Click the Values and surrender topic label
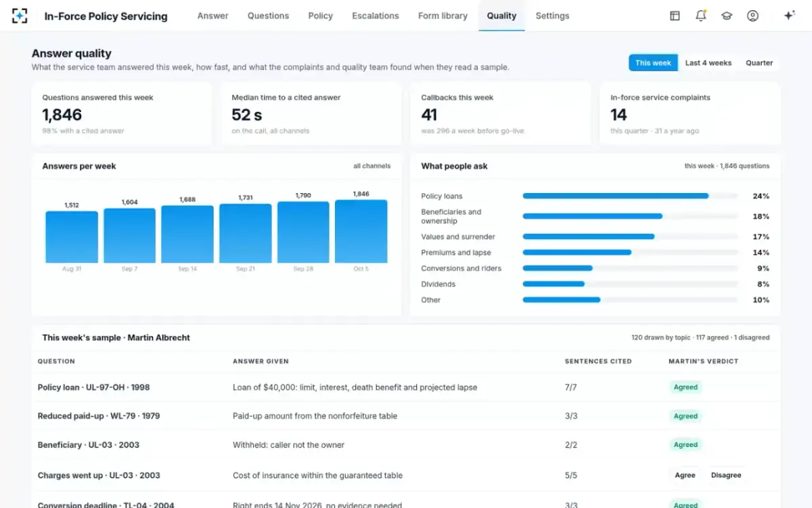This screenshot has width=812, height=508. pos(458,237)
